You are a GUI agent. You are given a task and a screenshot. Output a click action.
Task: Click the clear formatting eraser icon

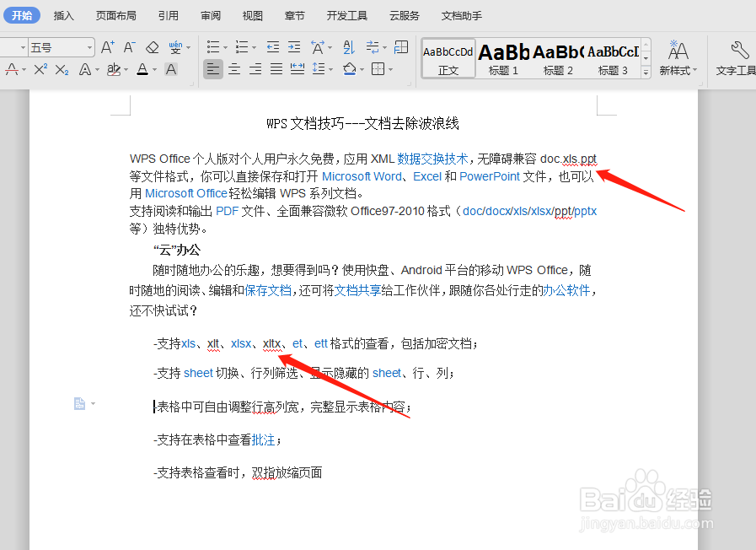[x=153, y=47]
